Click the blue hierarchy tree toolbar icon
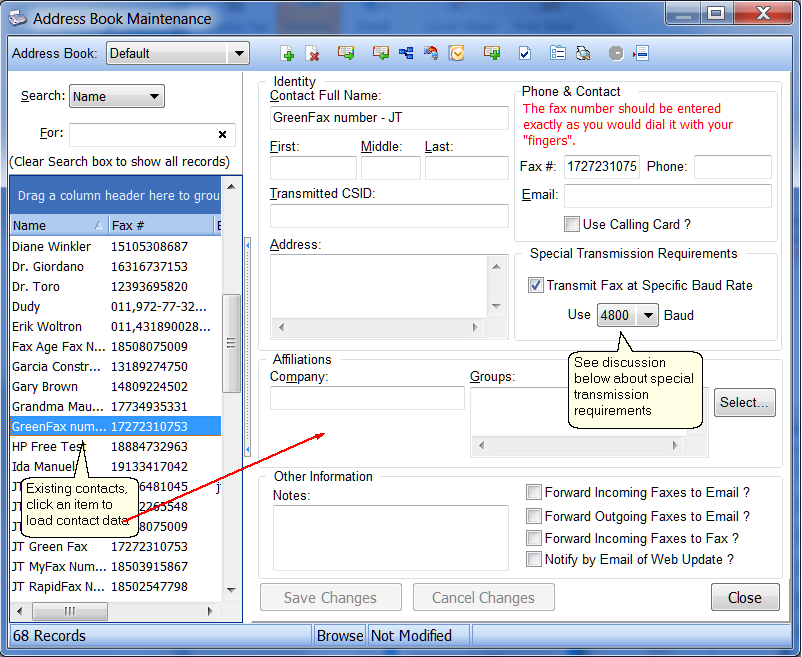Viewport: 802px width, 657px height. coord(406,54)
